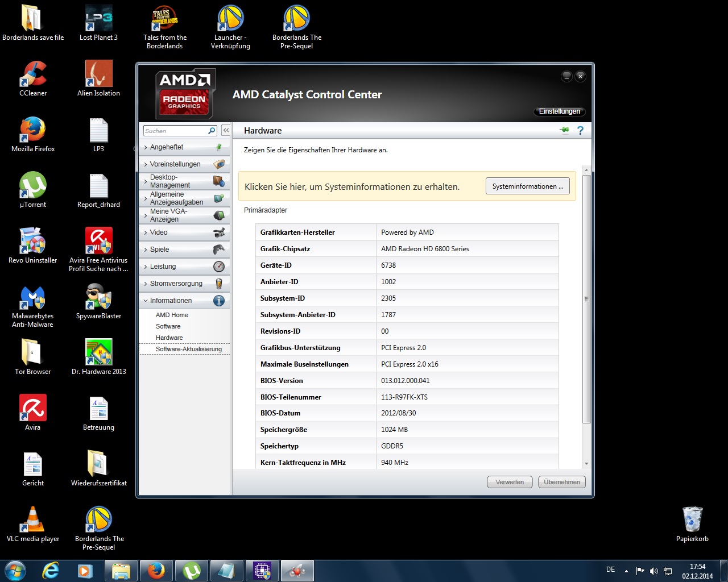Click the Spiele gamepad icon

click(219, 250)
